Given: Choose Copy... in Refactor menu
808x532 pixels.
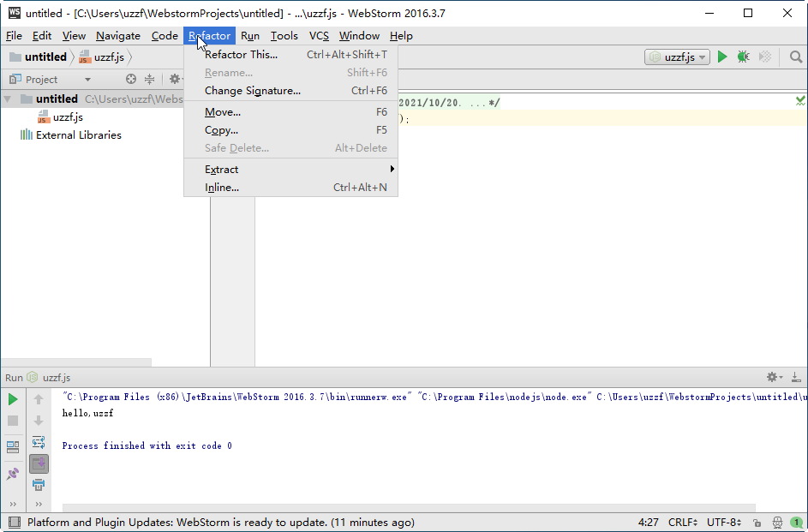Looking at the screenshot, I should point(290,129).
